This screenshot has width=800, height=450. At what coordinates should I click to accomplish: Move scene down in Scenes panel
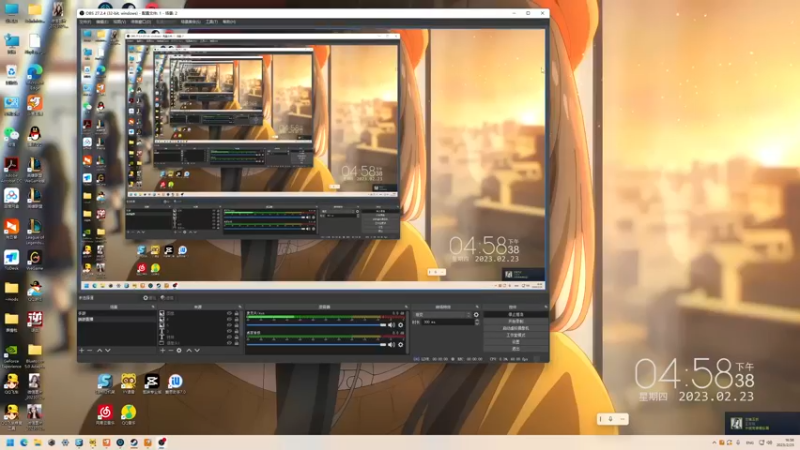click(x=108, y=351)
